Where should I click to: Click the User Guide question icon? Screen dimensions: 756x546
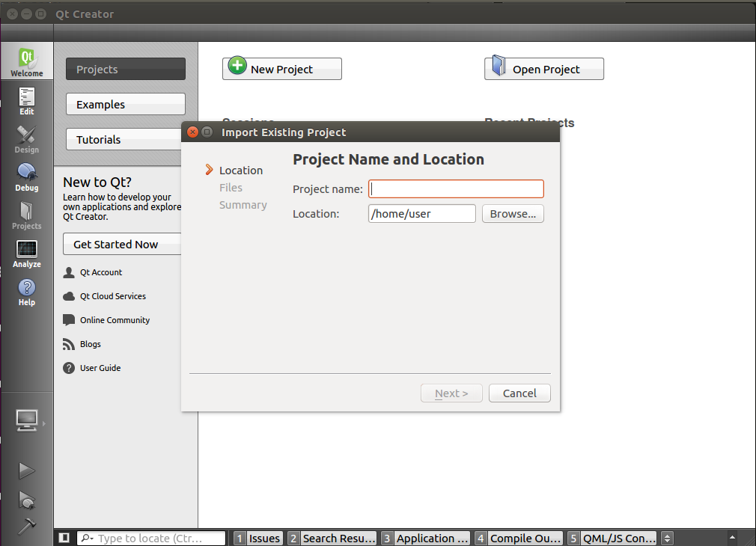click(69, 368)
